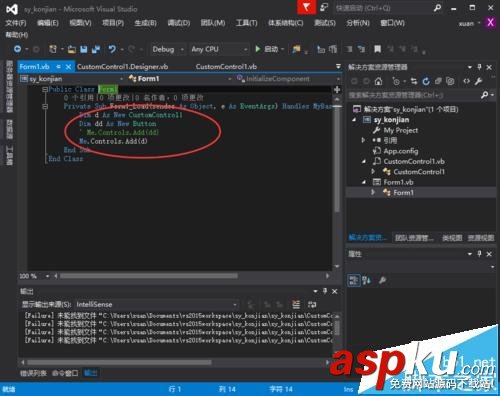Click the Solution Explorer search field

coord(413,95)
